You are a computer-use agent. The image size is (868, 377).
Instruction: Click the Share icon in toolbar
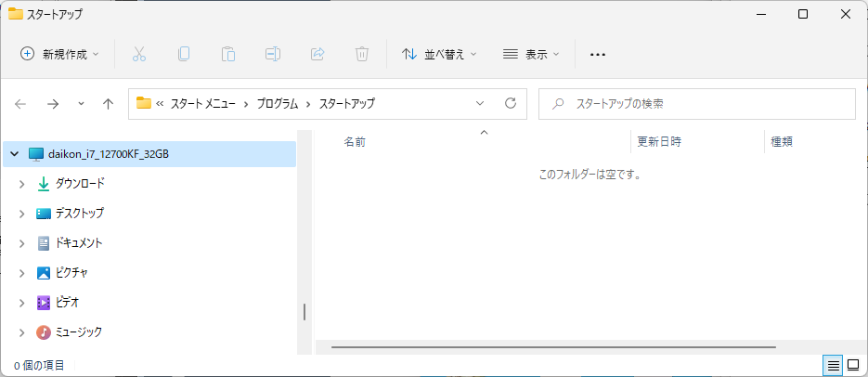317,54
